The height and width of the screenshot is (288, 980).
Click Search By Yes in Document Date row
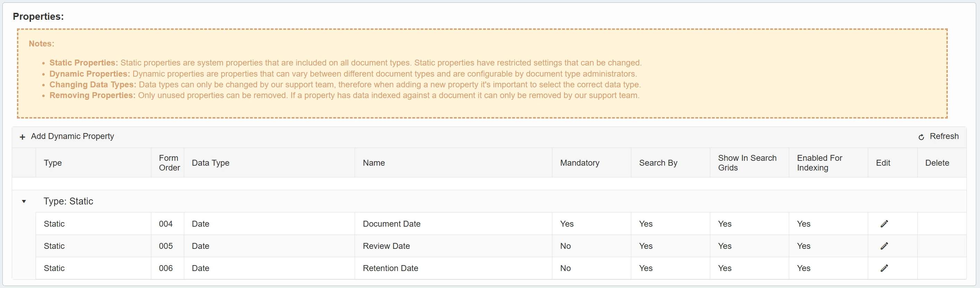click(x=670, y=224)
